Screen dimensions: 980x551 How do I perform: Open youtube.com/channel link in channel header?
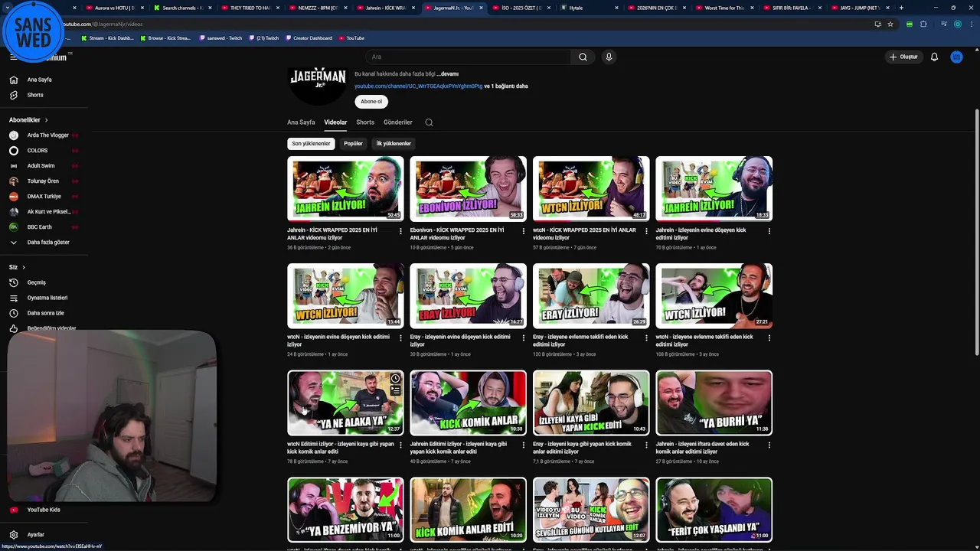coord(418,86)
